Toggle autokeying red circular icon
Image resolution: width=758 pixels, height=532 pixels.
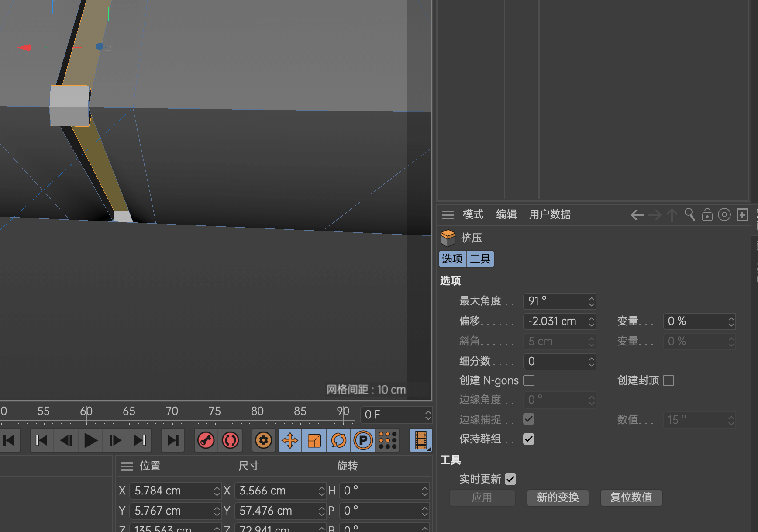point(231,440)
